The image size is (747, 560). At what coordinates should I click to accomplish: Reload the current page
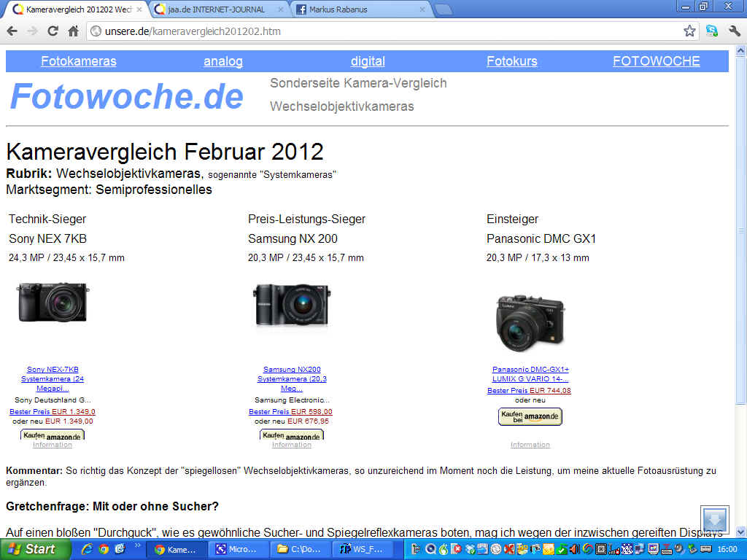(53, 31)
